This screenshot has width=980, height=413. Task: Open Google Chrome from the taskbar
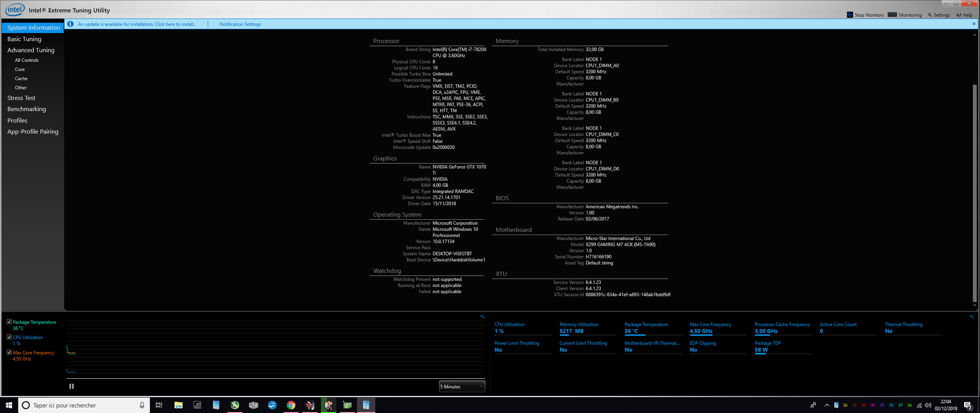tap(291, 405)
